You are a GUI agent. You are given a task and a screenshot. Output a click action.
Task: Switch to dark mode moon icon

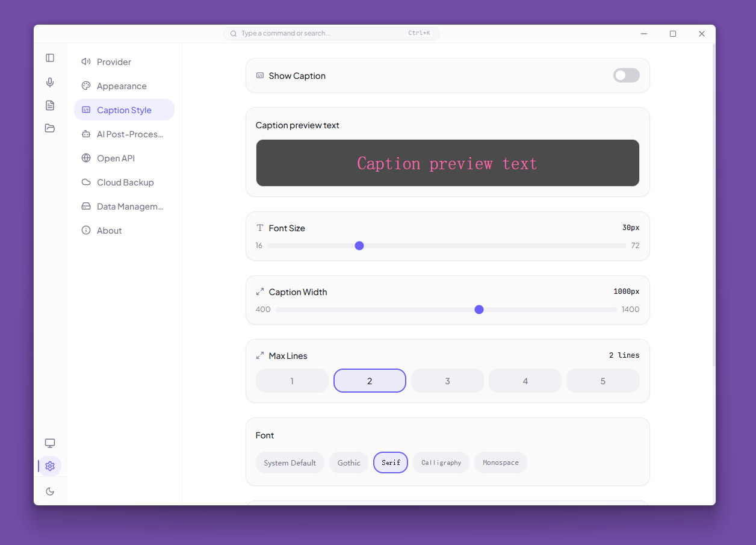coord(50,491)
